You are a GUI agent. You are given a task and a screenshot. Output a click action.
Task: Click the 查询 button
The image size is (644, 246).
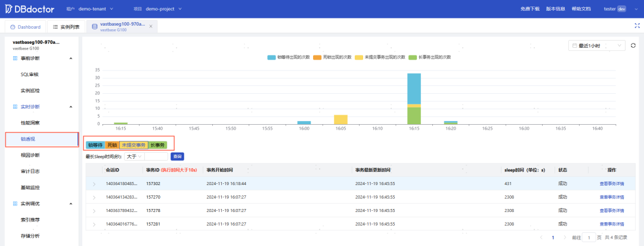pos(178,156)
